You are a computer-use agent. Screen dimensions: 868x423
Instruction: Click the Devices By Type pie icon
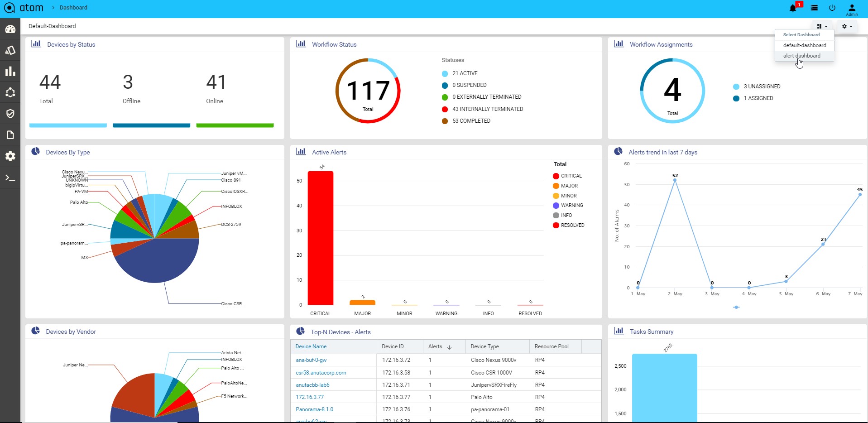[x=35, y=152]
